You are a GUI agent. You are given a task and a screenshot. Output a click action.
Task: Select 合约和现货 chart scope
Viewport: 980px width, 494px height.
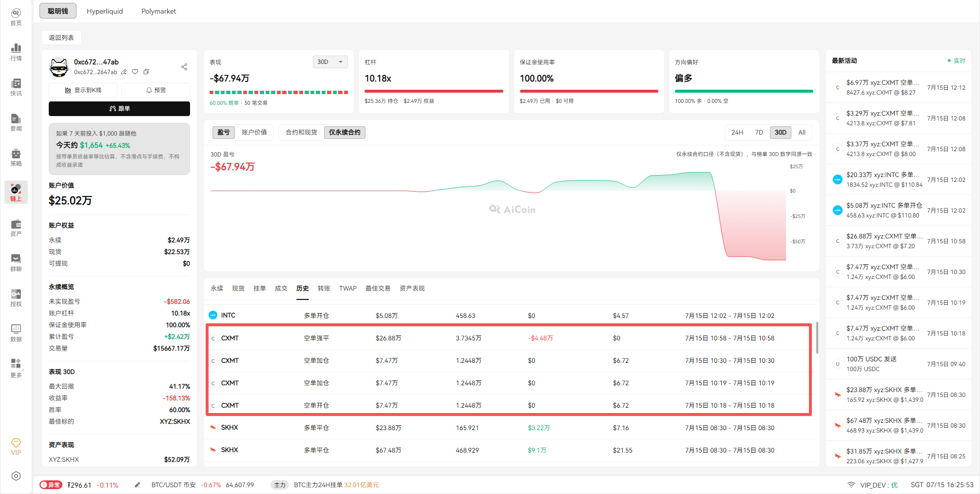301,132
